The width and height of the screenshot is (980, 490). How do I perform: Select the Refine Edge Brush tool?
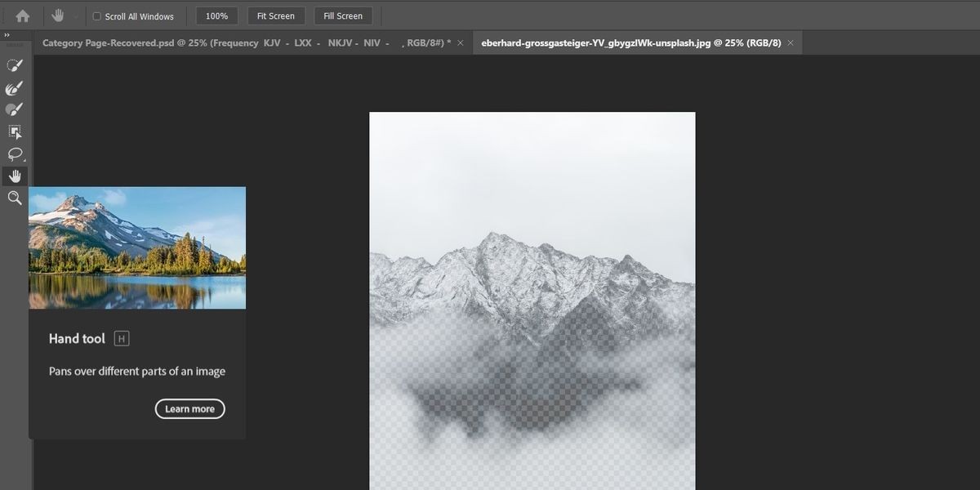(15, 88)
